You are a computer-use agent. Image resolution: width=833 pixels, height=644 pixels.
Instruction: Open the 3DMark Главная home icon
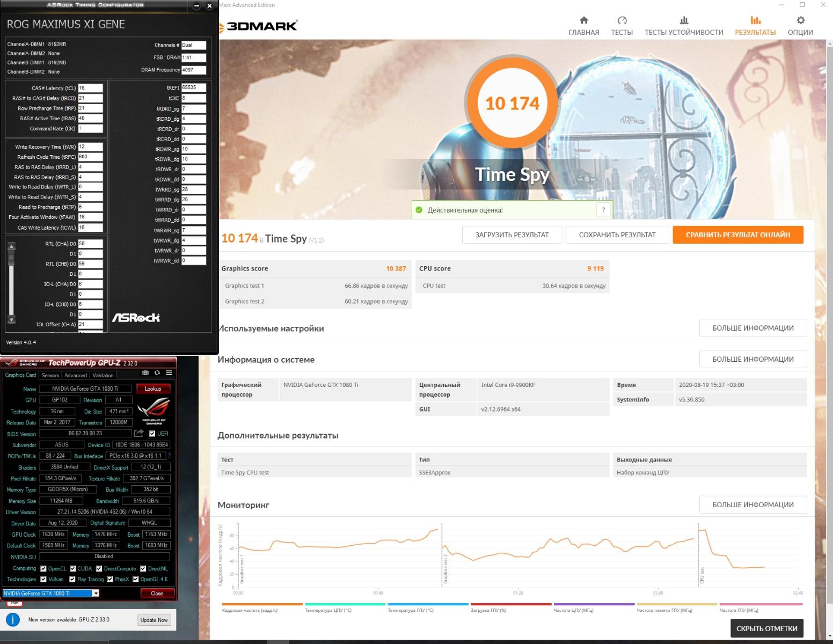(583, 21)
